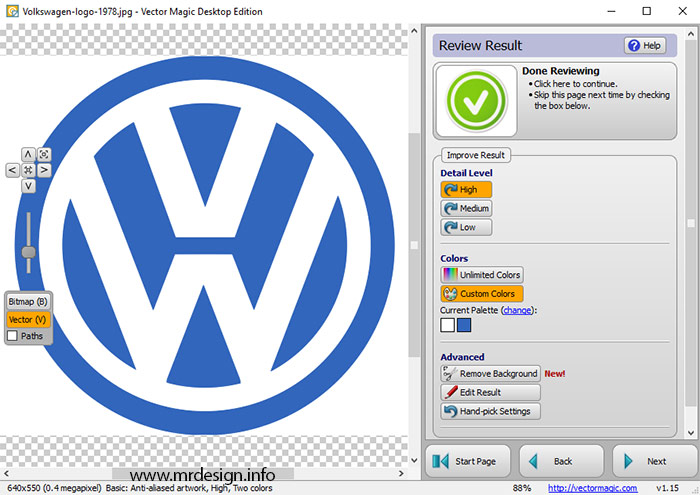Viewport: 700px width, 495px height.
Task: Open Edit Result tool
Action: [x=490, y=392]
